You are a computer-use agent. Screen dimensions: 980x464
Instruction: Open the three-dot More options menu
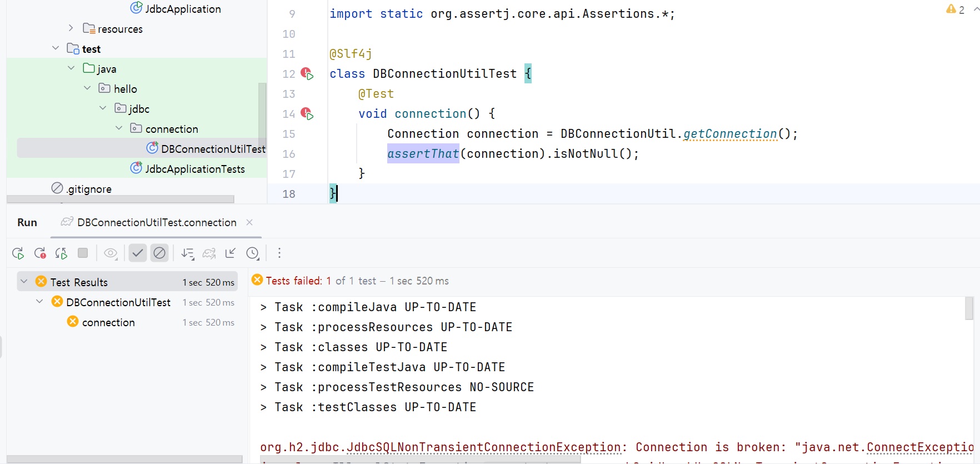[279, 253]
